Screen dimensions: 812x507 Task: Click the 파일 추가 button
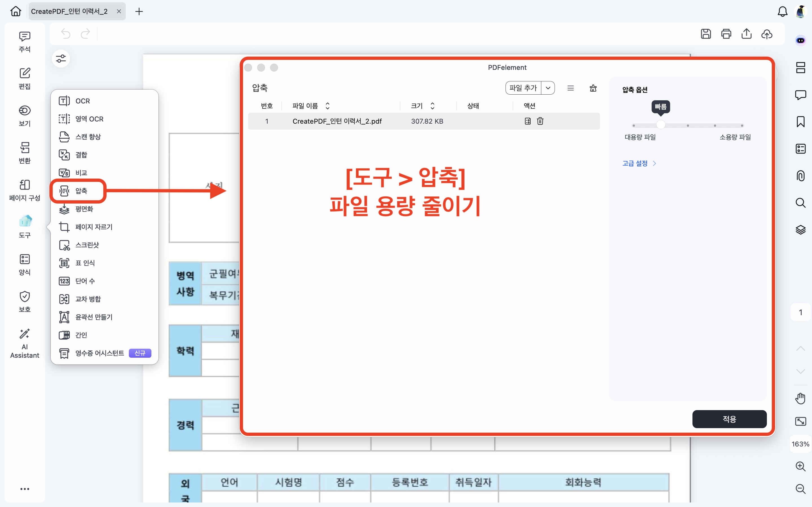[523, 88]
